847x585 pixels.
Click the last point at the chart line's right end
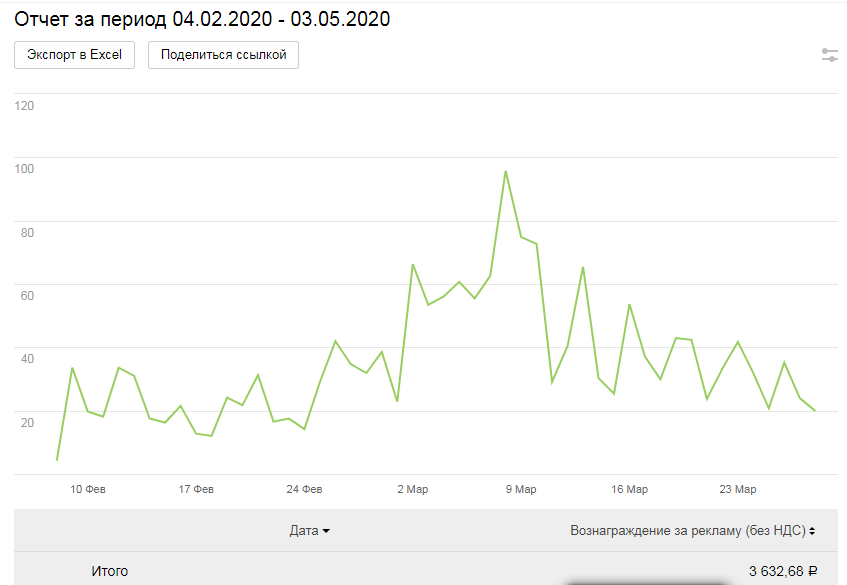click(x=815, y=411)
